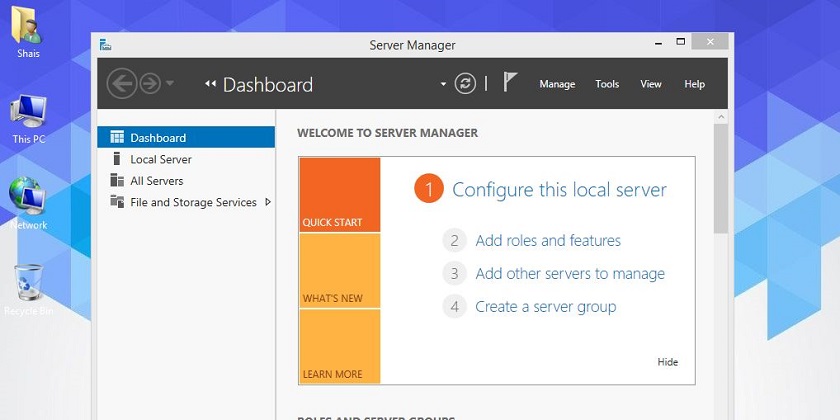Open the View menu
This screenshot has height=420, width=840.
[x=651, y=84]
